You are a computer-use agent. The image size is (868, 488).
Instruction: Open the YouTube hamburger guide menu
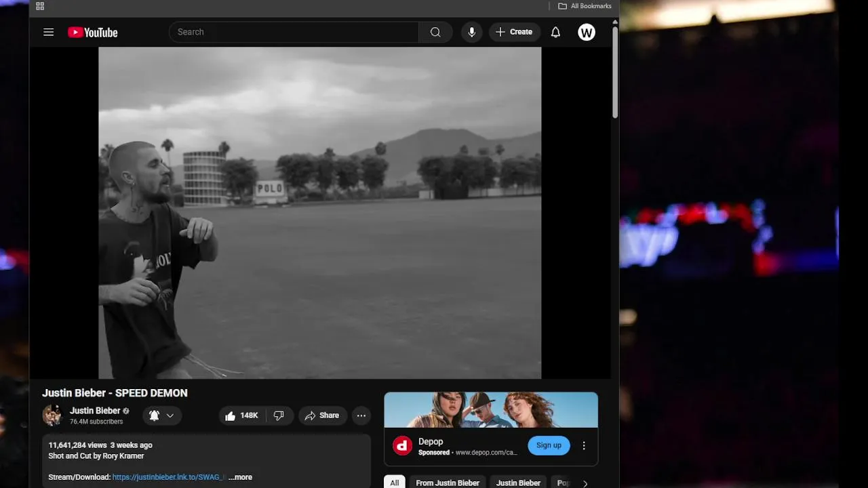[48, 32]
